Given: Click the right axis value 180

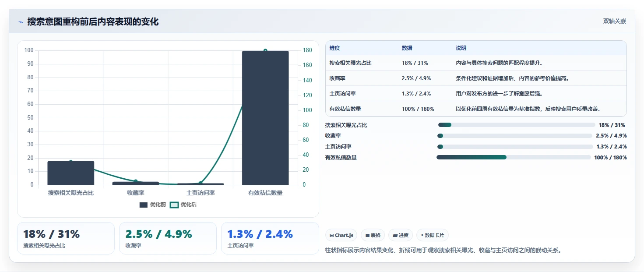Looking at the screenshot, I should click(x=307, y=50).
